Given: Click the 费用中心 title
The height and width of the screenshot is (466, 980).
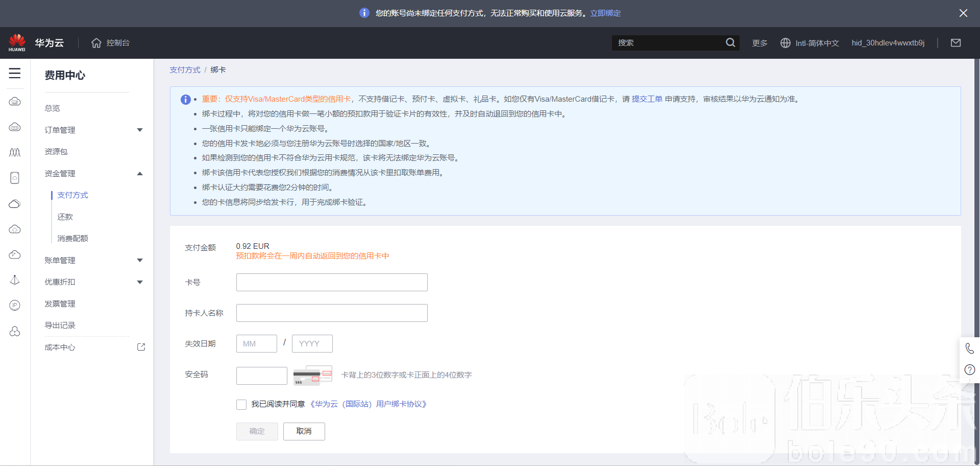Looking at the screenshot, I should point(65,75).
